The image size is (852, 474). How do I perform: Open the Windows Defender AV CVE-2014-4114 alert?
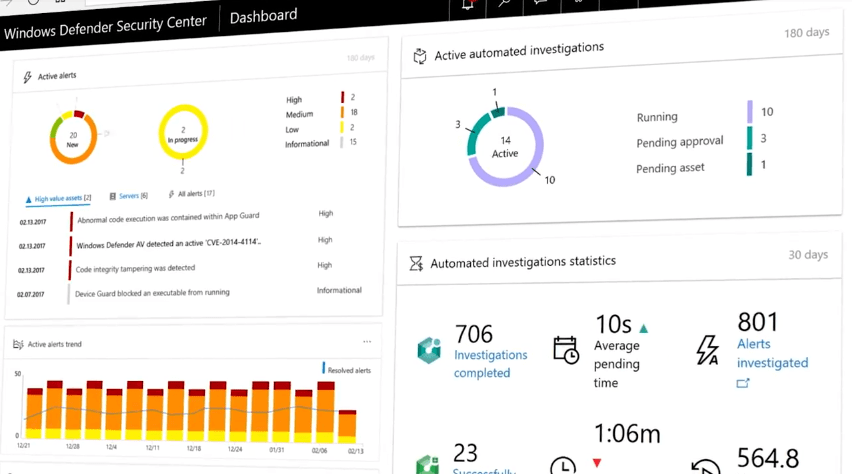pos(168,244)
